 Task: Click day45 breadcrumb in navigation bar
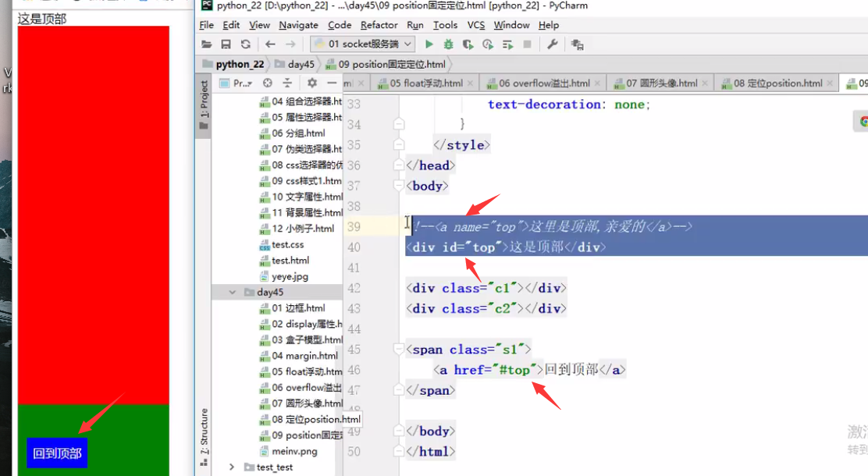click(x=295, y=64)
